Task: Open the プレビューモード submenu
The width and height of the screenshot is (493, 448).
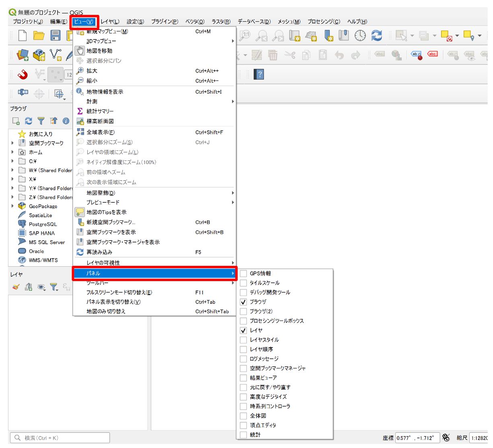Action: click(154, 202)
